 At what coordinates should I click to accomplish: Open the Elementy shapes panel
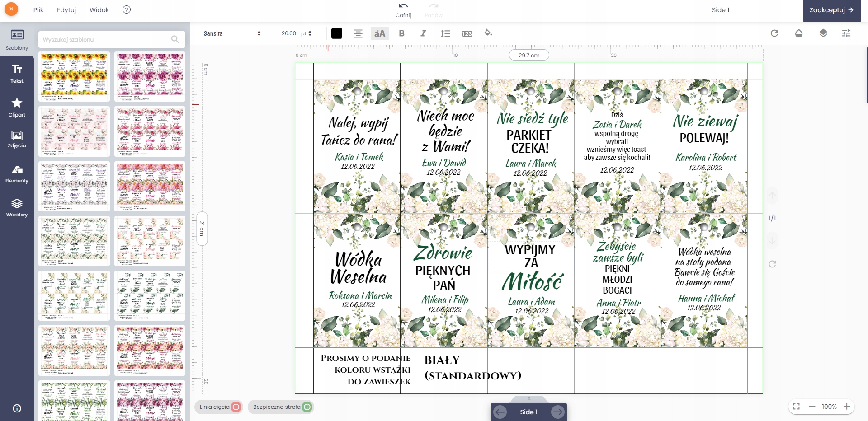[17, 174]
